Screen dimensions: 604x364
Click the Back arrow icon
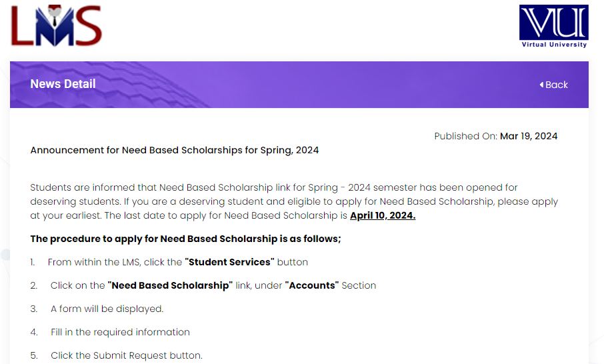(x=541, y=85)
